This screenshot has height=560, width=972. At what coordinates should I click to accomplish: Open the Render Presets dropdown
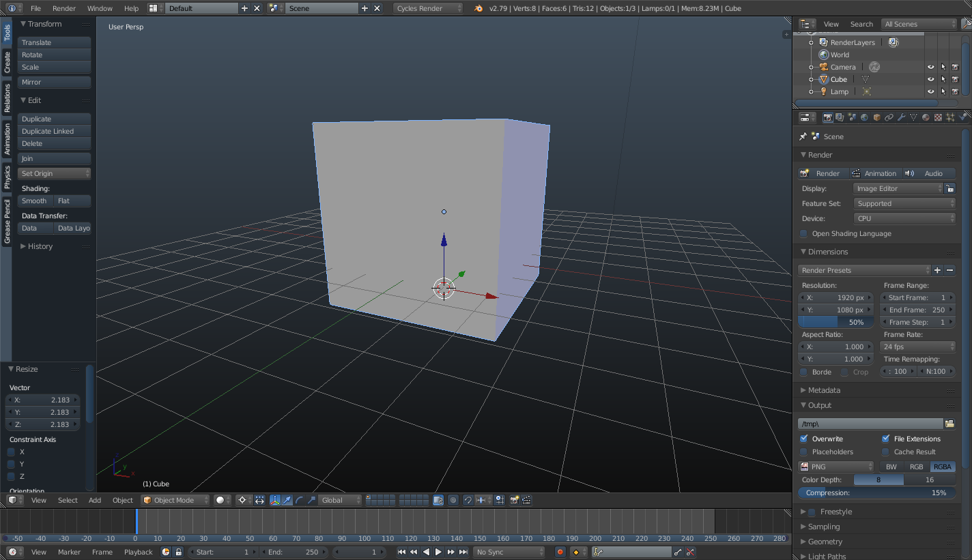click(x=865, y=270)
